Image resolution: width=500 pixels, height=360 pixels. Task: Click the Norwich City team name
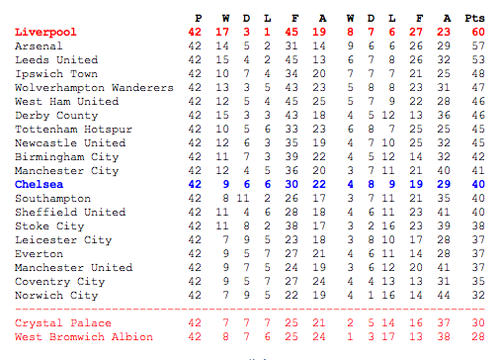[x=57, y=296]
